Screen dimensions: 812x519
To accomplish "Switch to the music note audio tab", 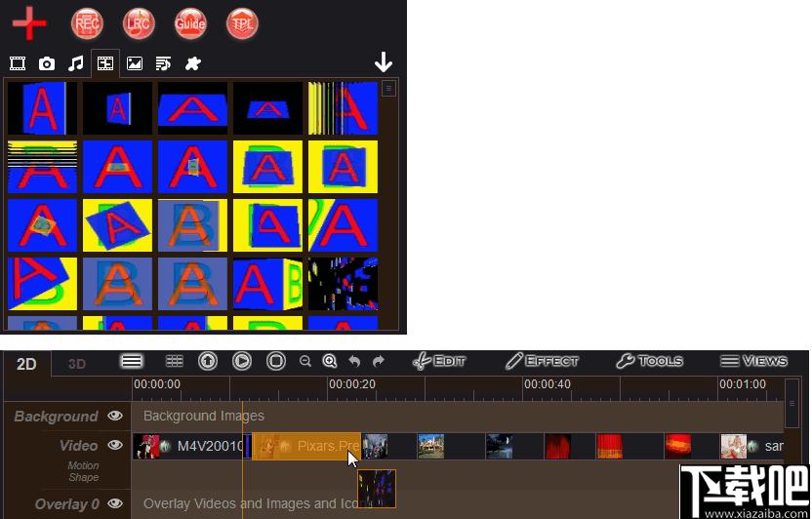I will 75,63.
